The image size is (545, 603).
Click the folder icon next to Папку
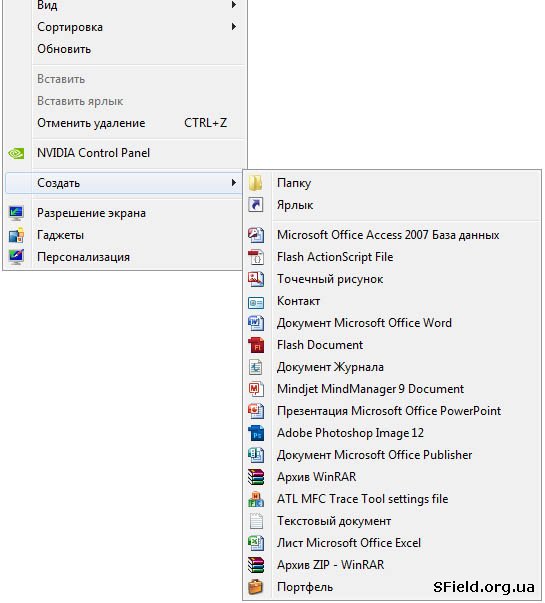255,183
